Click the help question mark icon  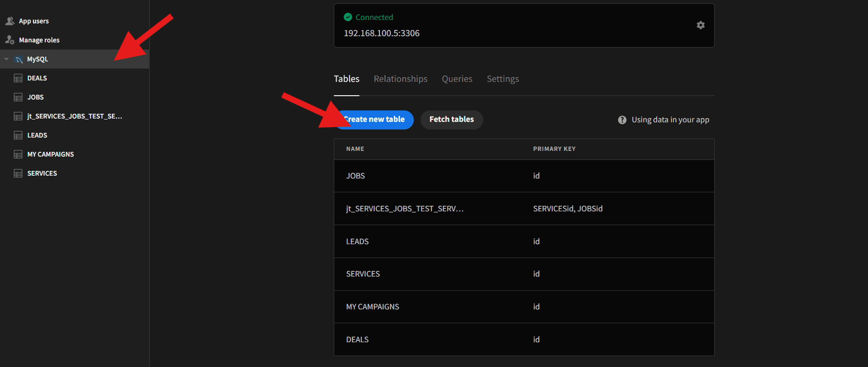pyautogui.click(x=622, y=120)
